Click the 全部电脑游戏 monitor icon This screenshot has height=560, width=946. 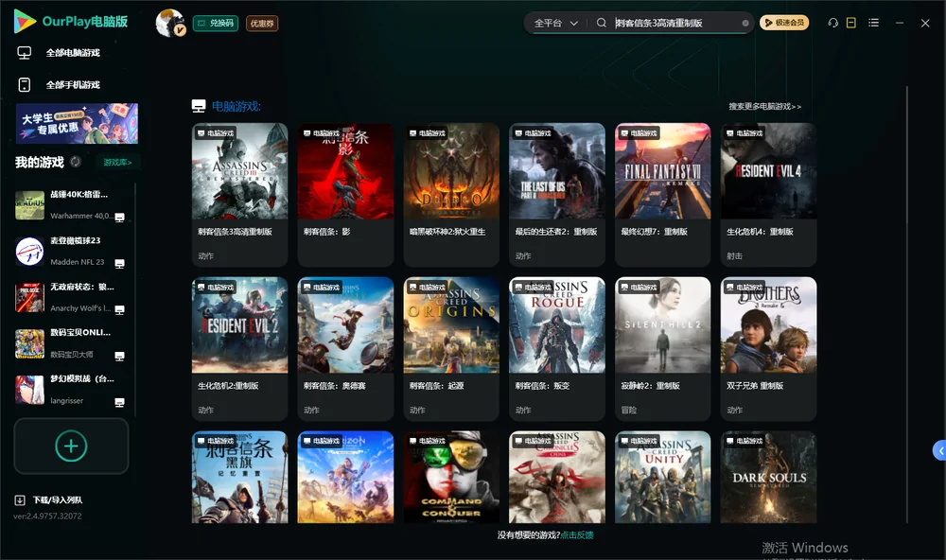pyautogui.click(x=25, y=53)
